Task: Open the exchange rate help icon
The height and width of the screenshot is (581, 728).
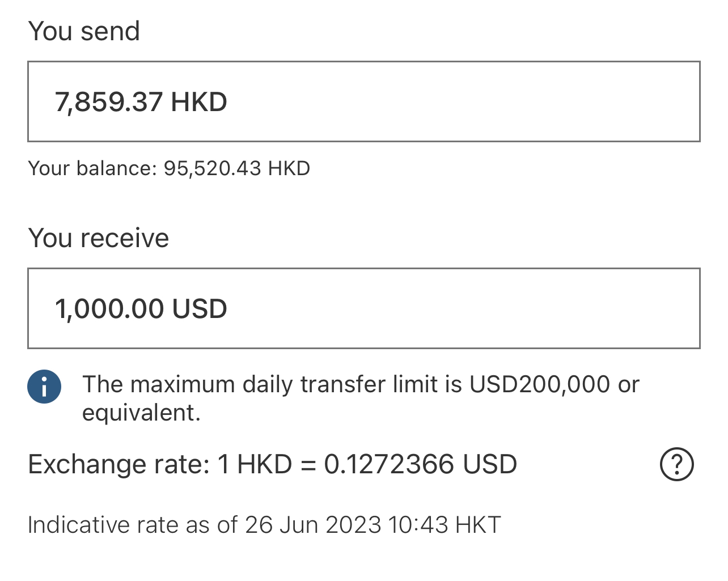Action: pyautogui.click(x=676, y=464)
